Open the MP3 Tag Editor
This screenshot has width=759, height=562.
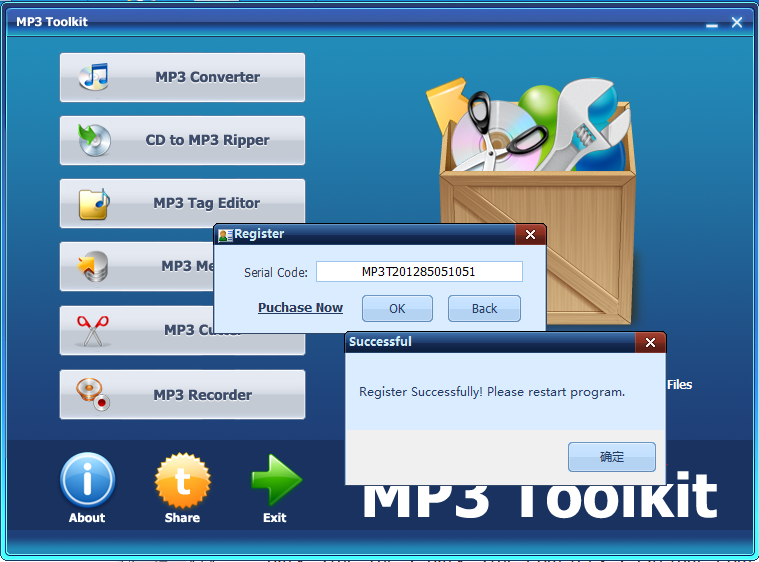182,203
